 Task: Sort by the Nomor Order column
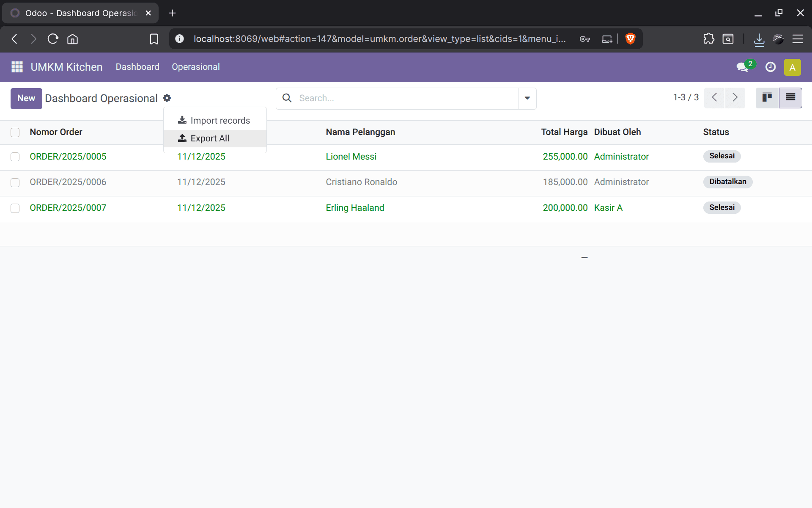pos(56,132)
